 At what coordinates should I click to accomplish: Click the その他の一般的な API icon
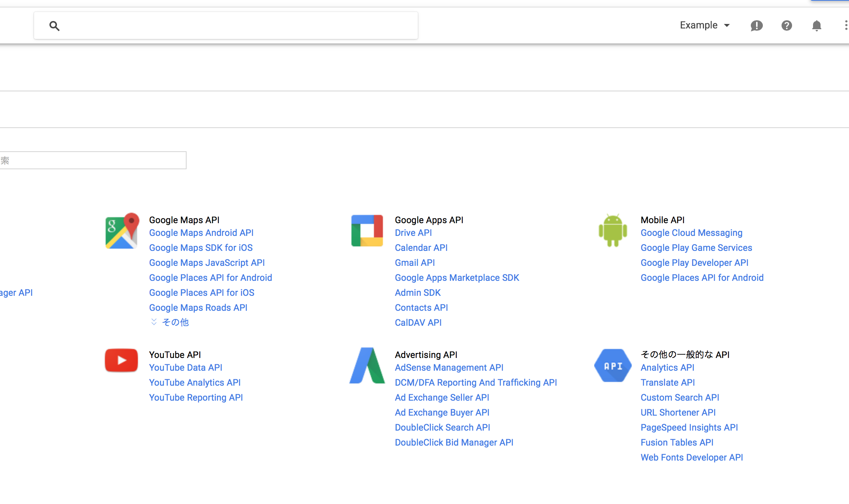[613, 365]
